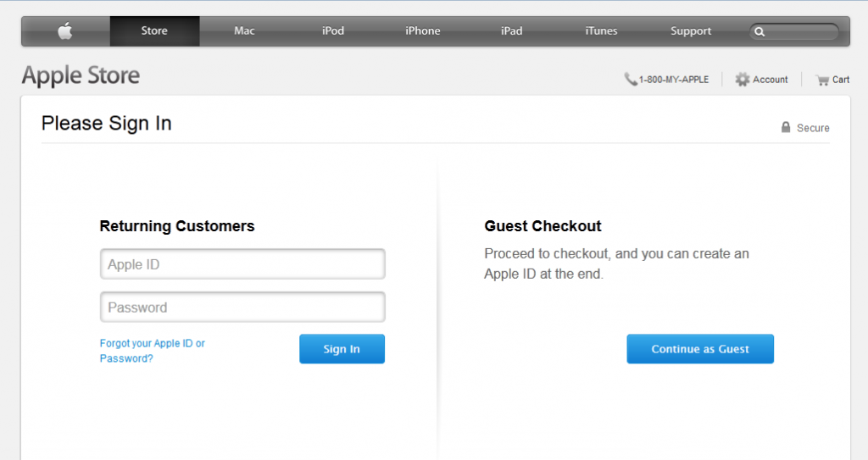Image resolution: width=868 pixels, height=460 pixels.
Task: Click the Proceed to checkout description
Action: point(617,263)
